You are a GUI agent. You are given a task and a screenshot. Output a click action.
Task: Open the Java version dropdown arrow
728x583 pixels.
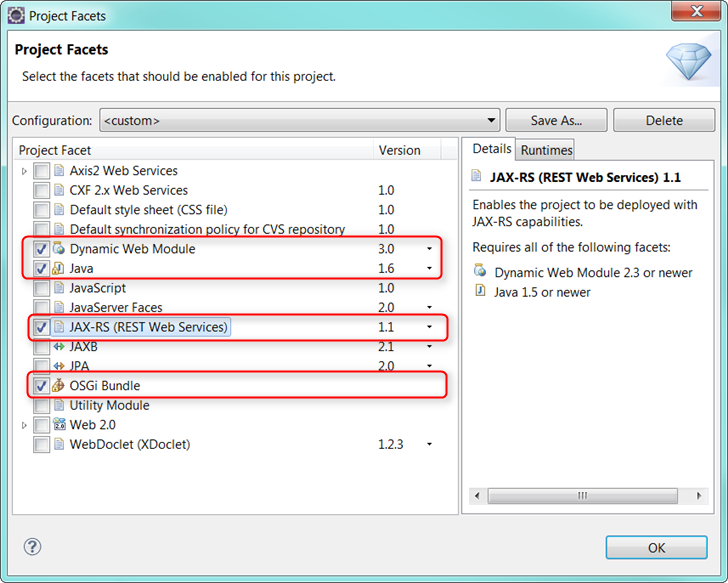click(429, 269)
